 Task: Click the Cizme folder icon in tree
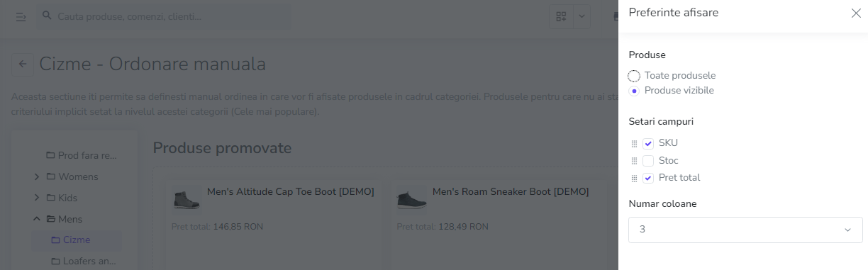[x=55, y=240]
